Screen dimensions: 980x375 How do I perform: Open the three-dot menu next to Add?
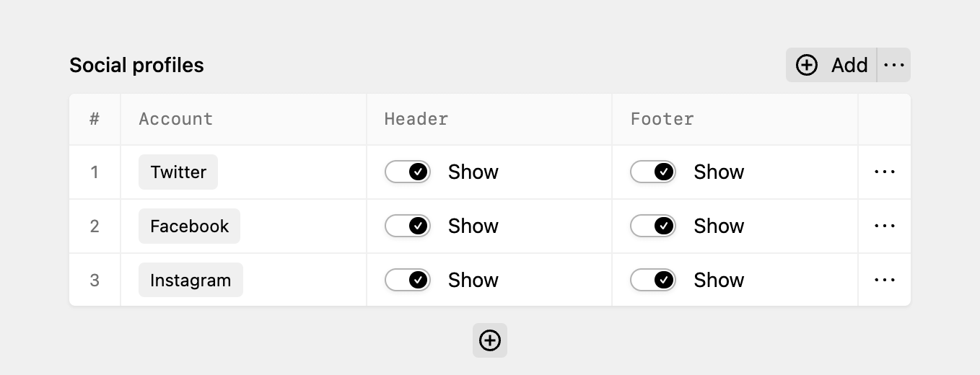(x=894, y=65)
